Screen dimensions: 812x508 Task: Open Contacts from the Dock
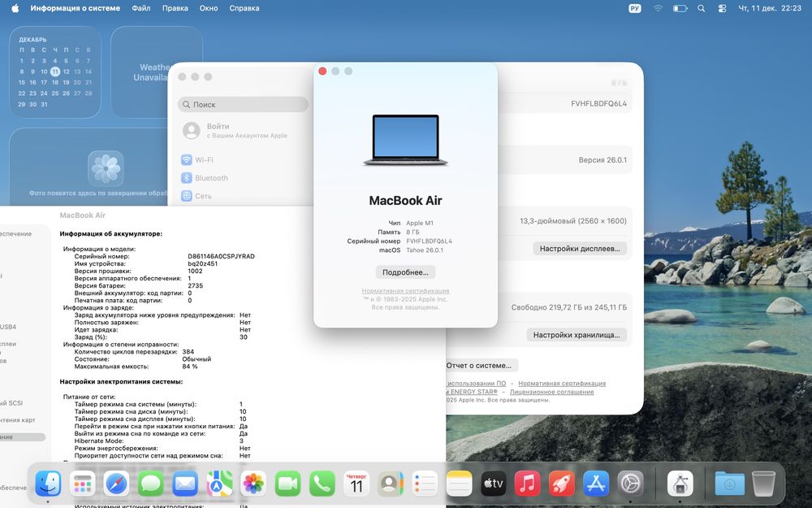point(391,484)
